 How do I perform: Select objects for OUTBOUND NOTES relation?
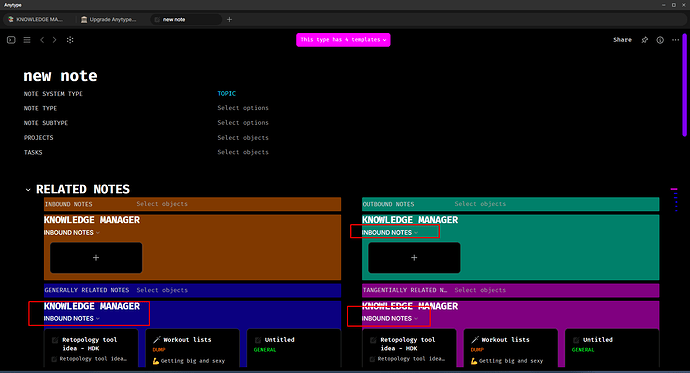[x=480, y=204]
